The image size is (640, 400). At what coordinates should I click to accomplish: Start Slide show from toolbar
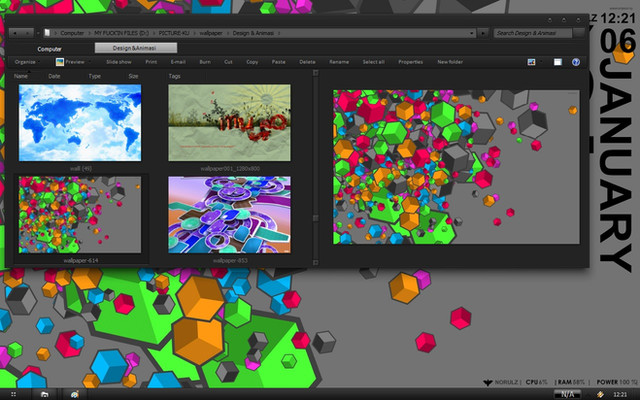point(119,62)
